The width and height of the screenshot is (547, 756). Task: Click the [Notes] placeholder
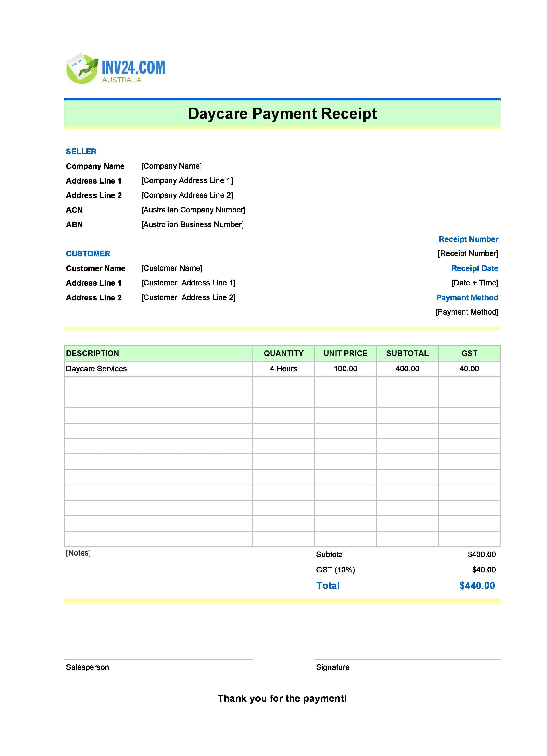point(78,553)
